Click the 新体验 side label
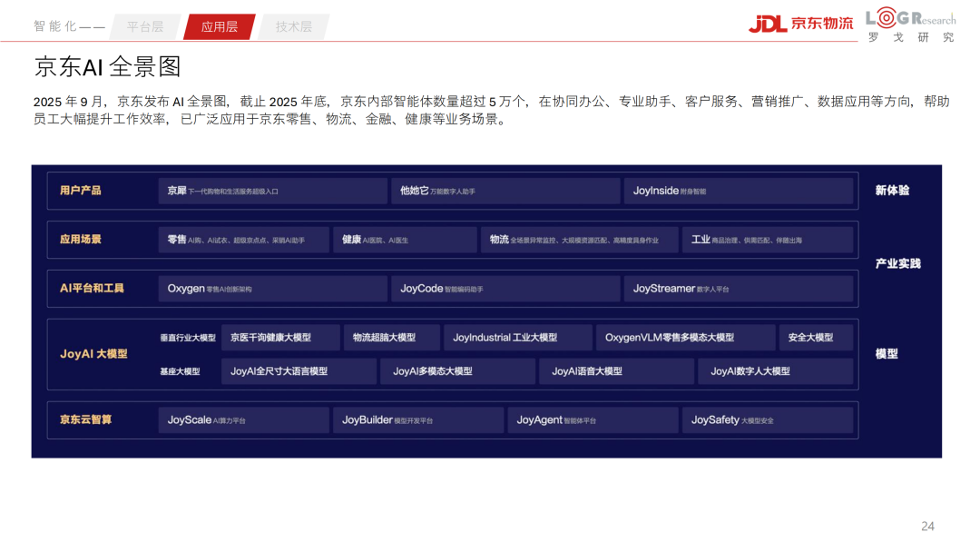980x552 pixels. point(892,191)
